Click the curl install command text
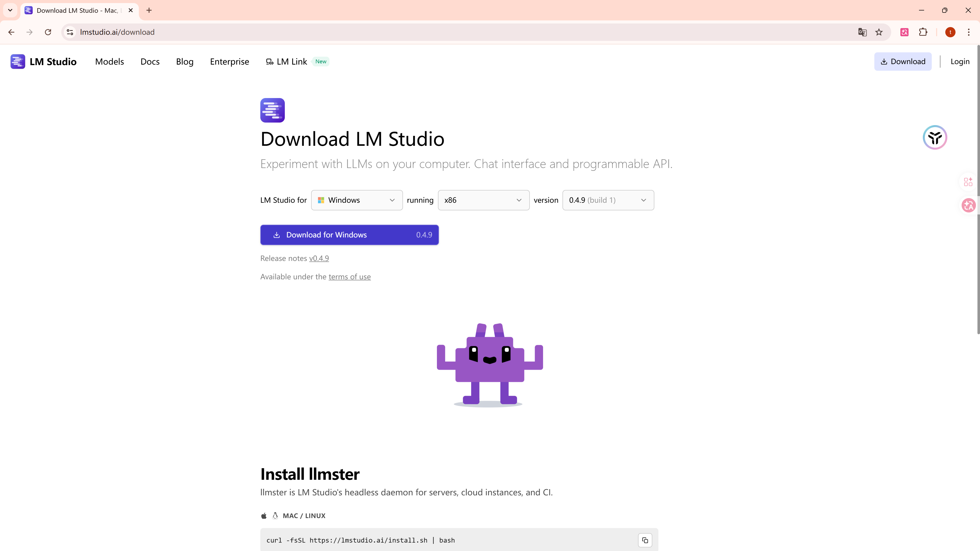Image resolution: width=980 pixels, height=551 pixels. [360, 540]
